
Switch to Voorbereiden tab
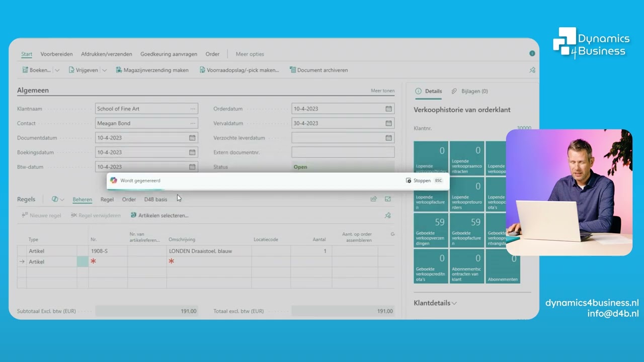pos(56,54)
